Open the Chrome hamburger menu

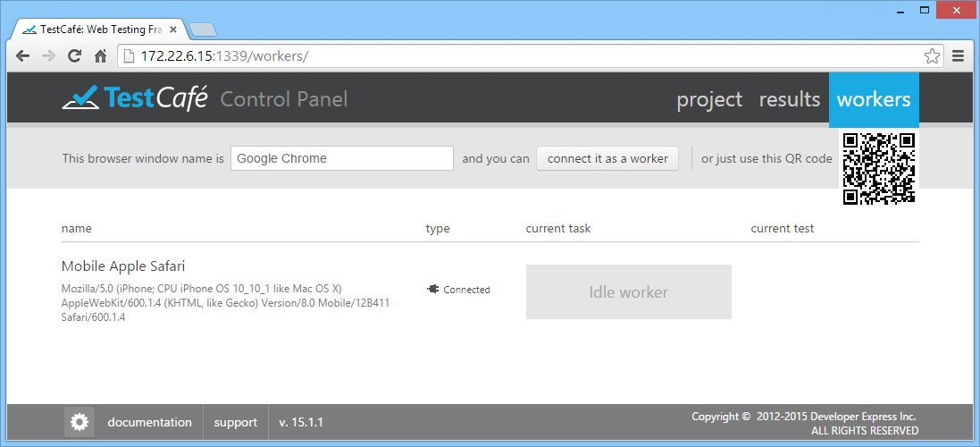[958, 56]
